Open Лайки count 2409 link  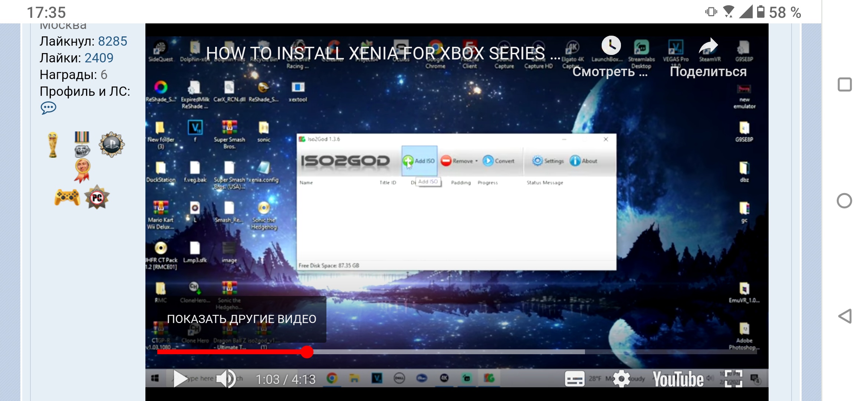point(99,58)
